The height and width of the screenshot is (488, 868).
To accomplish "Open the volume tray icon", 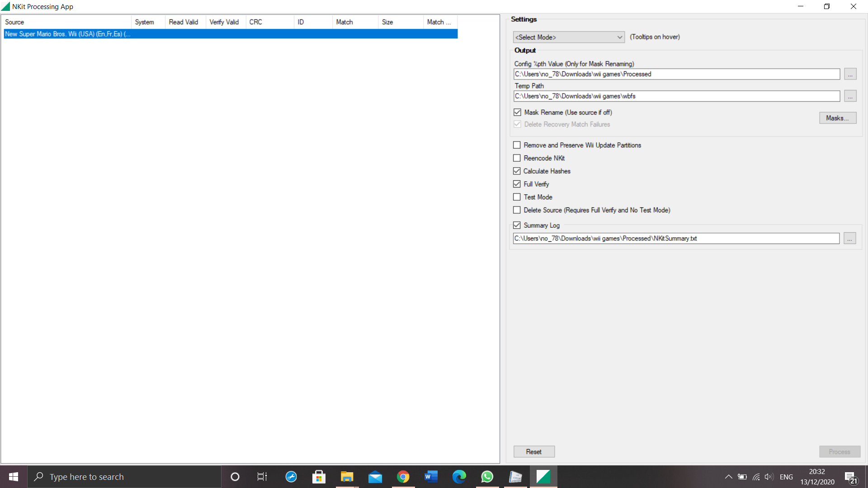I will tap(769, 477).
